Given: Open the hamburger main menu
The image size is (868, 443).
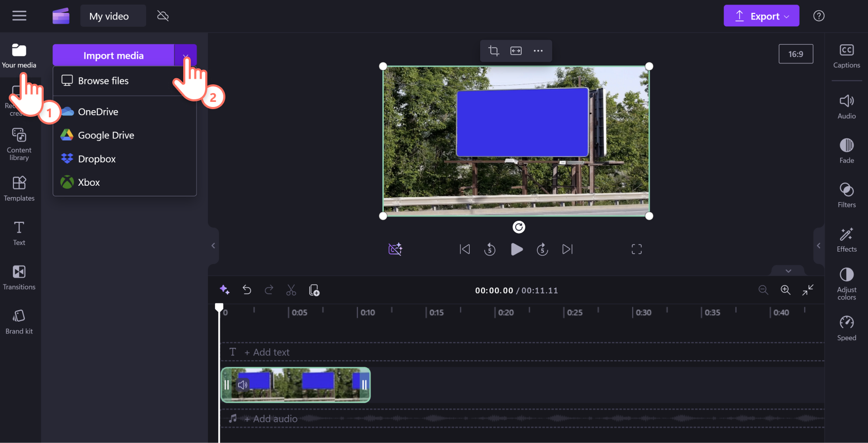Looking at the screenshot, I should 19,16.
